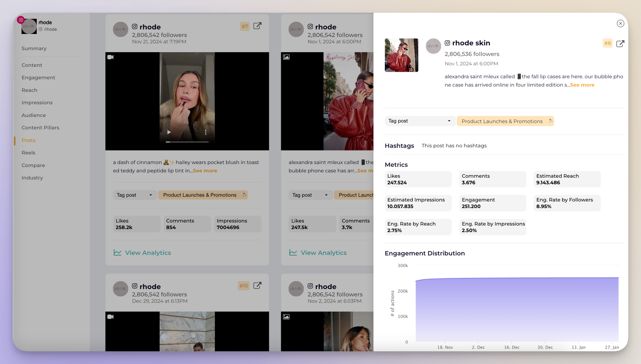Click the Estimated Reach 9.143.486 card
Image resolution: width=641 pixels, height=364 pixels.
pos(567,179)
